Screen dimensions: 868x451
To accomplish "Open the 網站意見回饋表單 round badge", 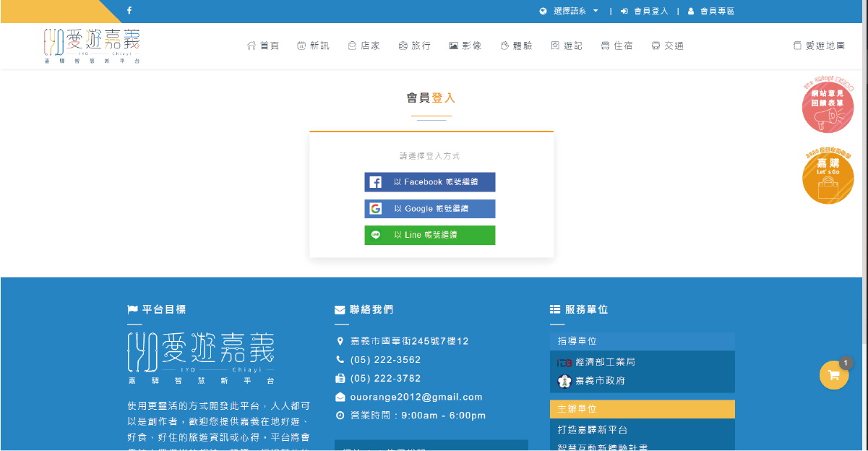I will click(x=828, y=107).
